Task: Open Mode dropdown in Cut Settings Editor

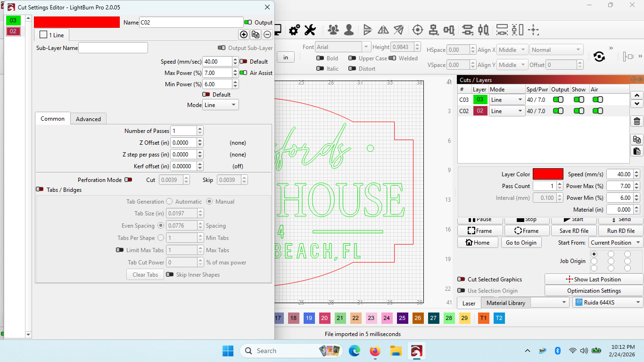Action: (221, 105)
